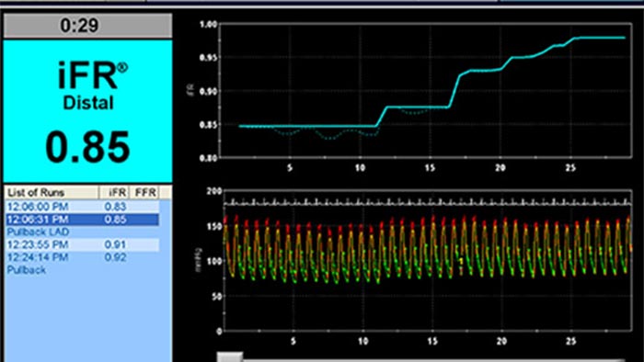Click the List of Runs column header
The image size is (644, 362).
(52, 192)
